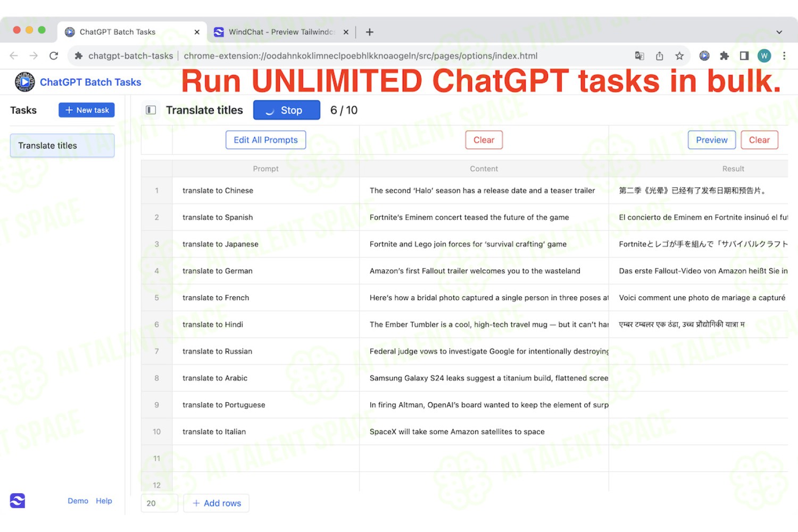Click the Chinese translation result cell
Screen dimensions: 798x532
[x=699, y=190]
